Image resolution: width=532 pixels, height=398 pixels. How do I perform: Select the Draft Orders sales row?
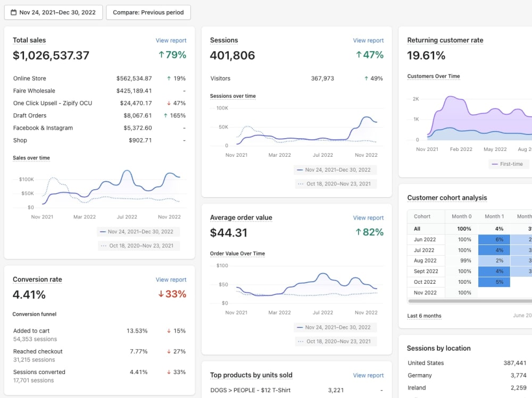(99, 116)
